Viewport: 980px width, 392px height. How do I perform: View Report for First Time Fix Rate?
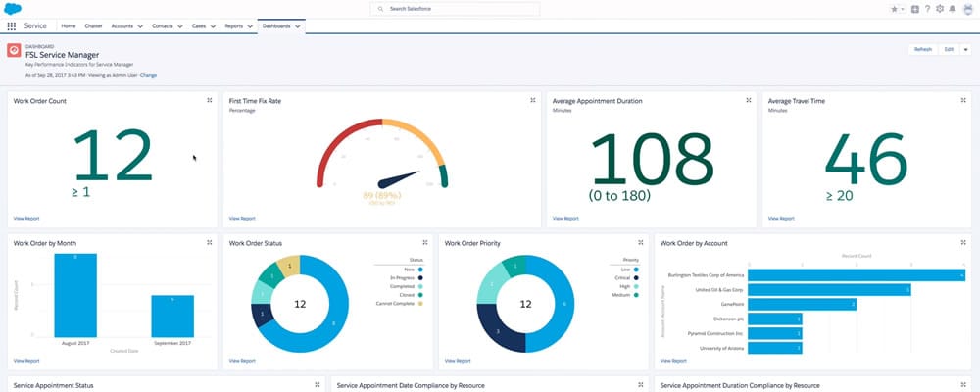(242, 219)
